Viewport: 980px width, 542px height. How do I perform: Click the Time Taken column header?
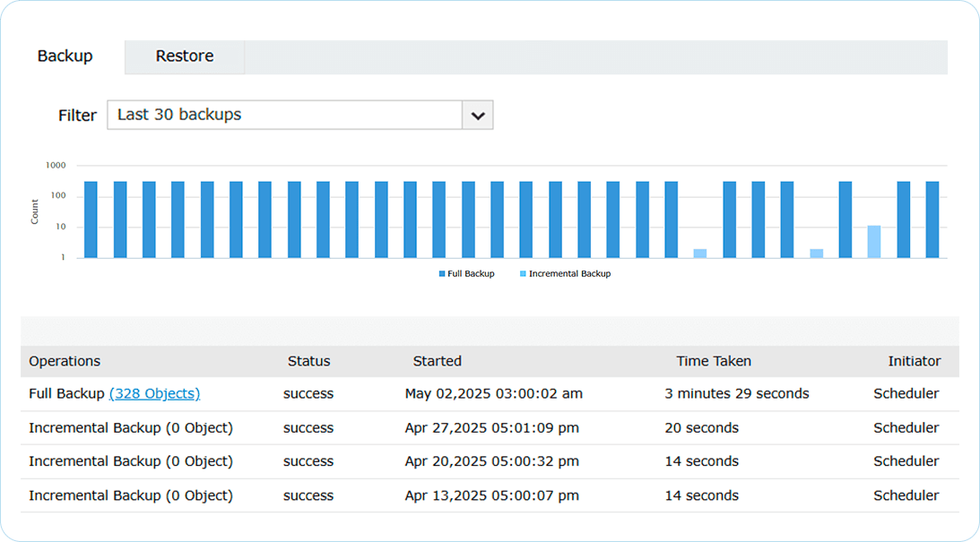coord(713,361)
